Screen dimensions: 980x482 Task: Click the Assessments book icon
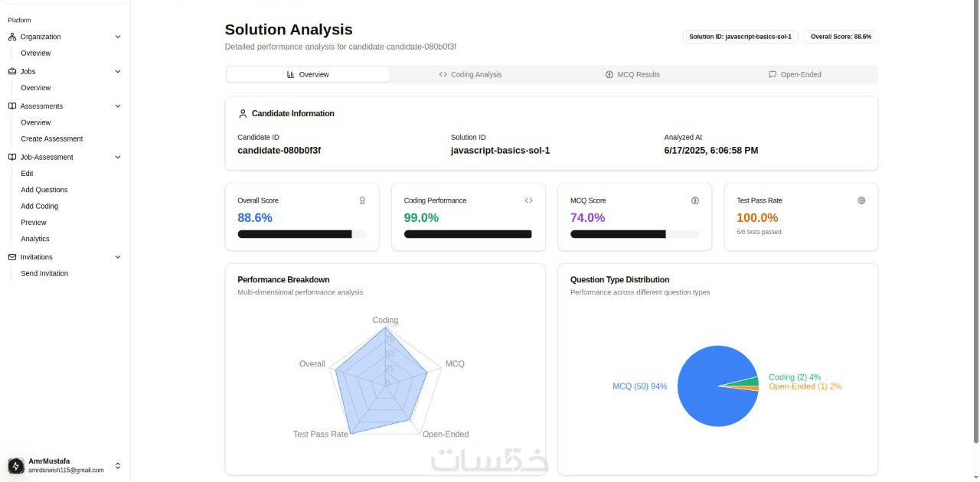[12, 106]
